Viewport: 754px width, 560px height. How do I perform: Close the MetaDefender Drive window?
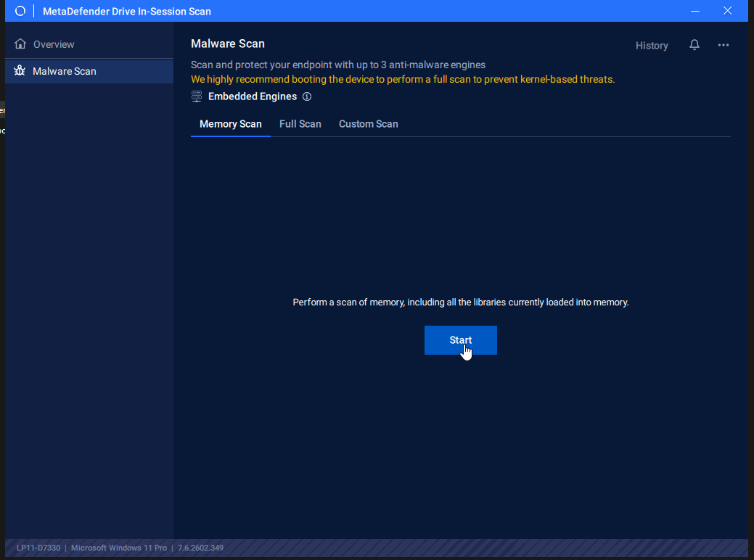pyautogui.click(x=727, y=11)
